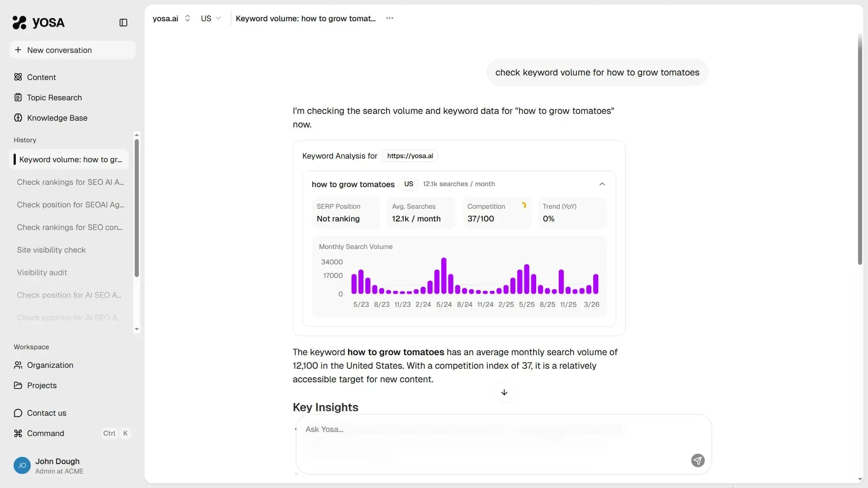Click the '12.1k searches / month' header text

(x=458, y=184)
